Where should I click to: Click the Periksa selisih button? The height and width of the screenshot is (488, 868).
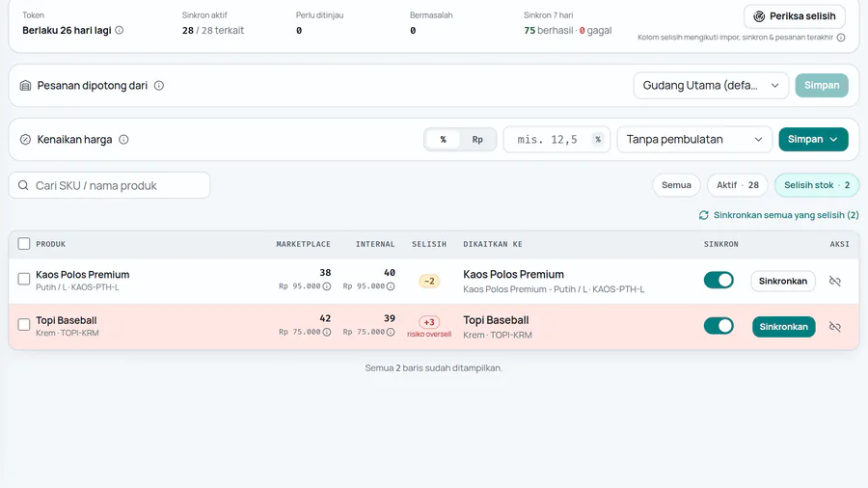pos(795,16)
